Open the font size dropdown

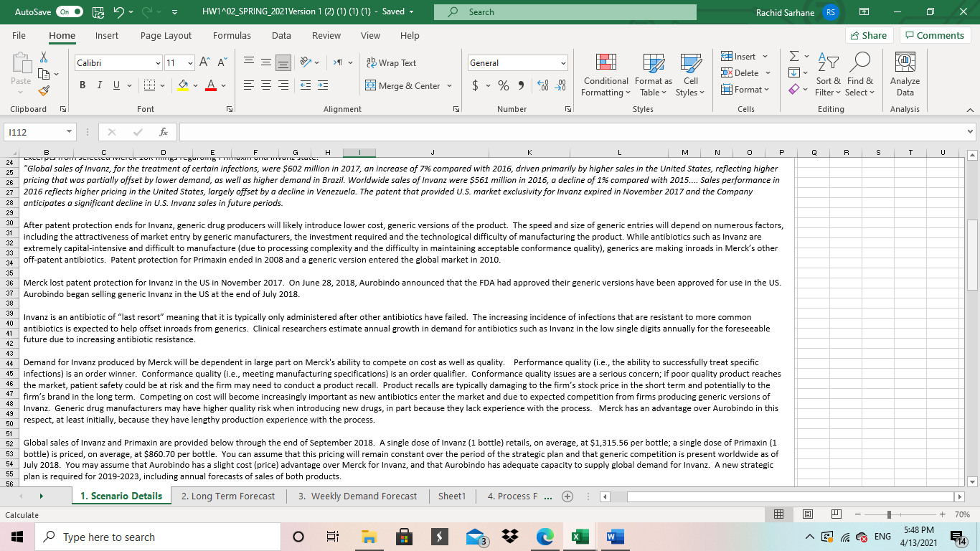pos(189,63)
